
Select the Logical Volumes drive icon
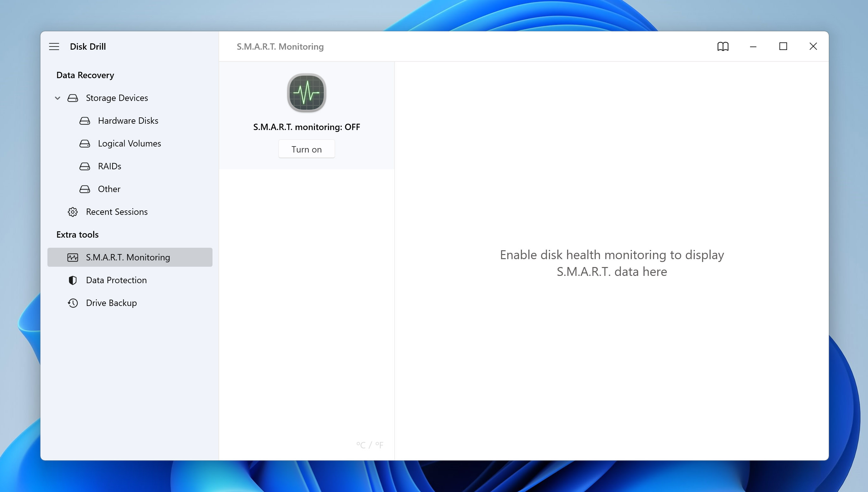click(x=85, y=144)
